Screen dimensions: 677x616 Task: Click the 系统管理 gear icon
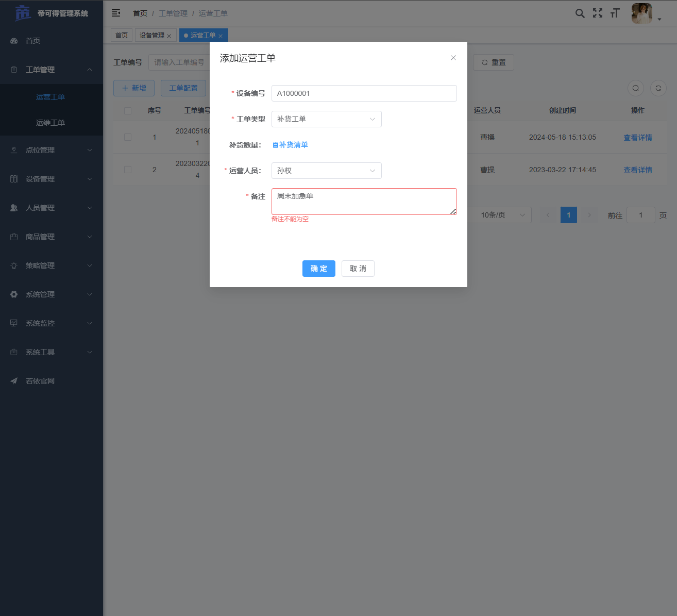click(x=14, y=294)
